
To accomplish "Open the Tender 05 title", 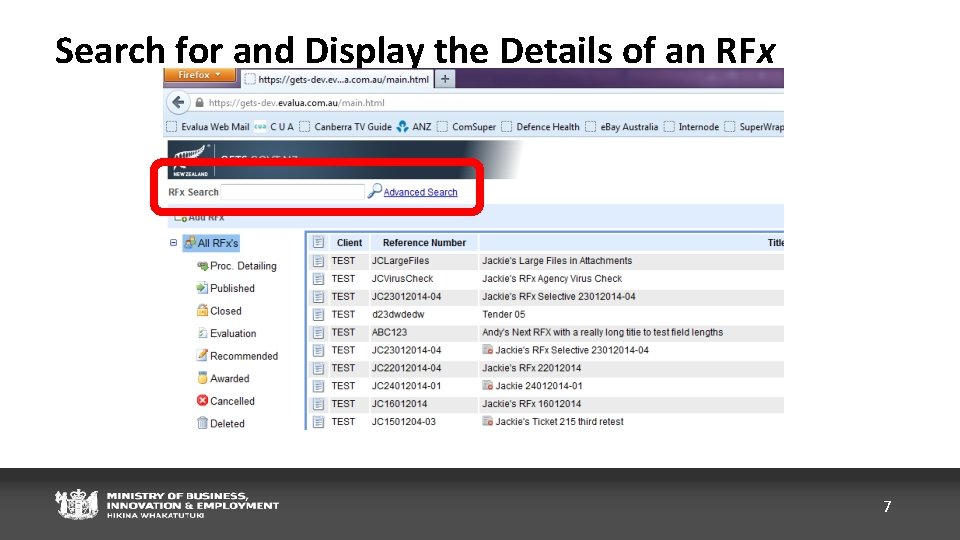I will [x=503, y=315].
